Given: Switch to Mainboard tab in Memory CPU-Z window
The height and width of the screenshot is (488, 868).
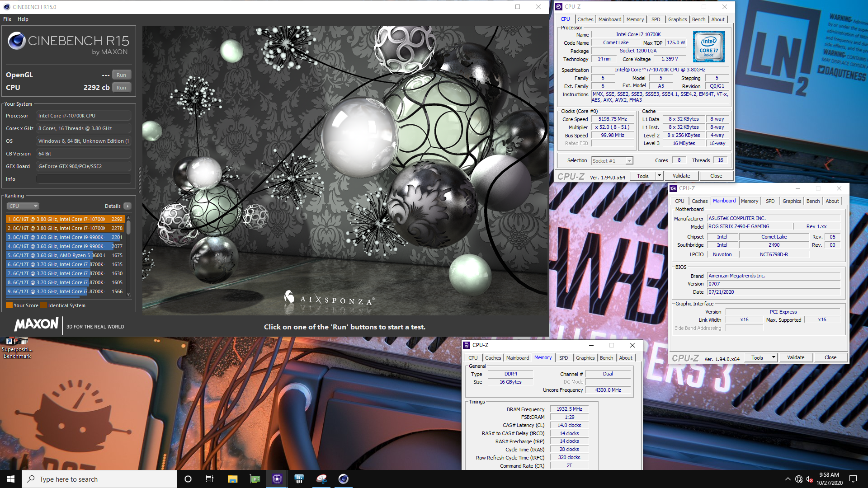Looking at the screenshot, I should (518, 358).
